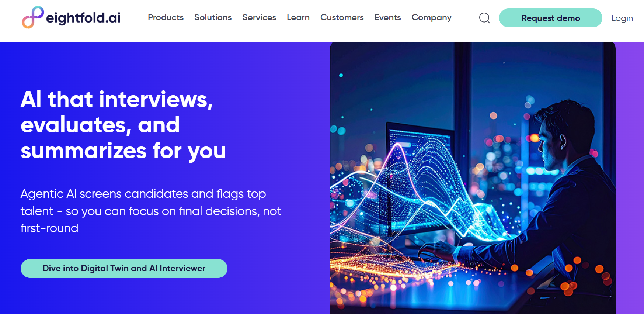This screenshot has width=644, height=314.
Task: Click the Agentic AI screens candidates paragraph
Action: coord(151,211)
